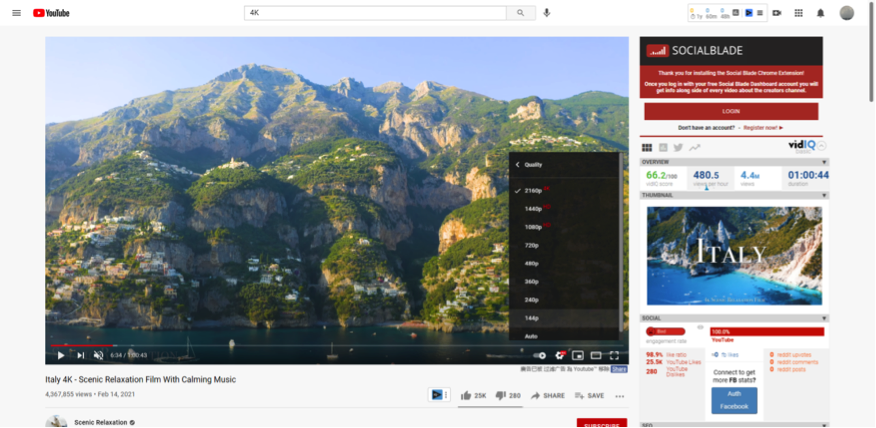Click the Social Blade LOGIN button

(731, 111)
